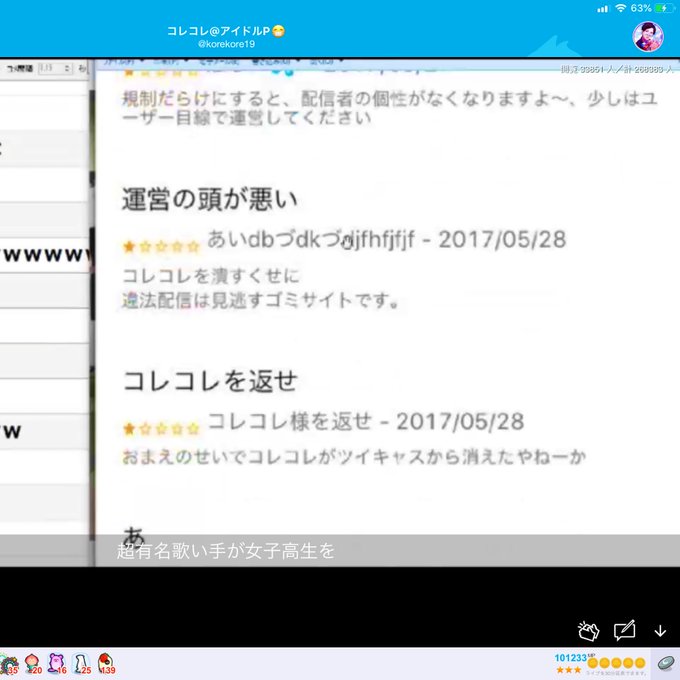Screen dimensions: 680x680
Task: Tap the handle @korekore19
Action: 226,44
